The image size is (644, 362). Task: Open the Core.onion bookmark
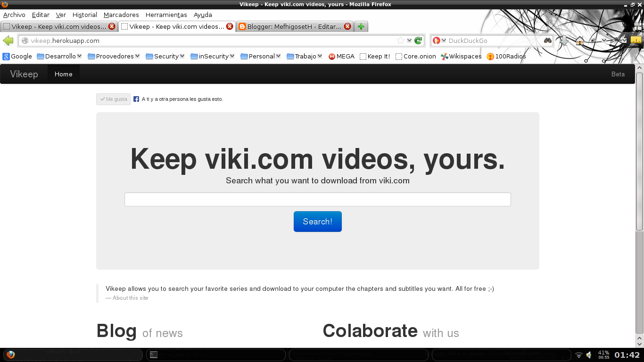416,56
